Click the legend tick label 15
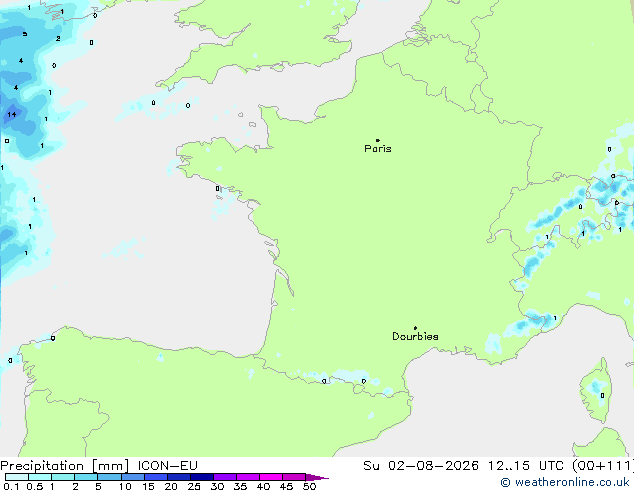 pyautogui.click(x=148, y=486)
